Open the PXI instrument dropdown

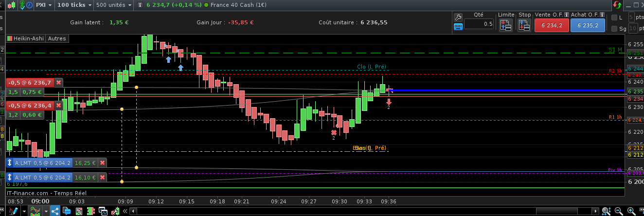tap(44, 5)
